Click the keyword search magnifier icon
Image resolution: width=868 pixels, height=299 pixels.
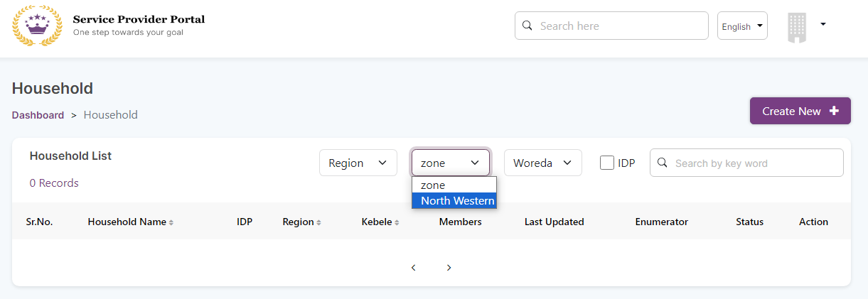(662, 163)
